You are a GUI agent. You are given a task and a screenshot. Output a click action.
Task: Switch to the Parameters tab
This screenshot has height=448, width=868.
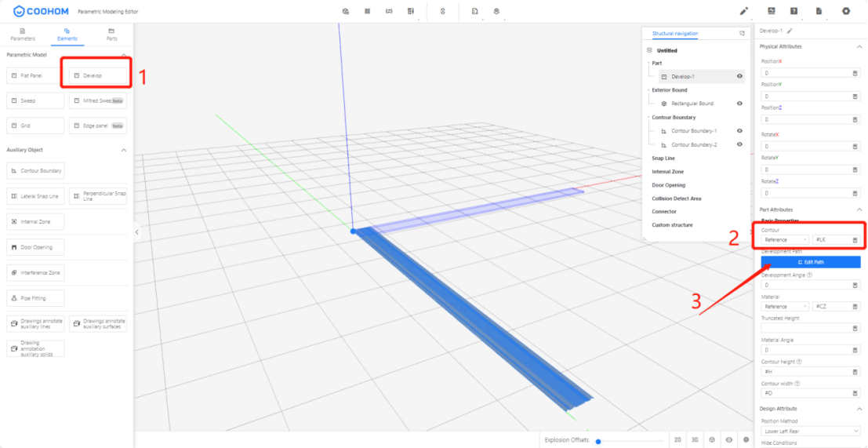click(x=23, y=34)
